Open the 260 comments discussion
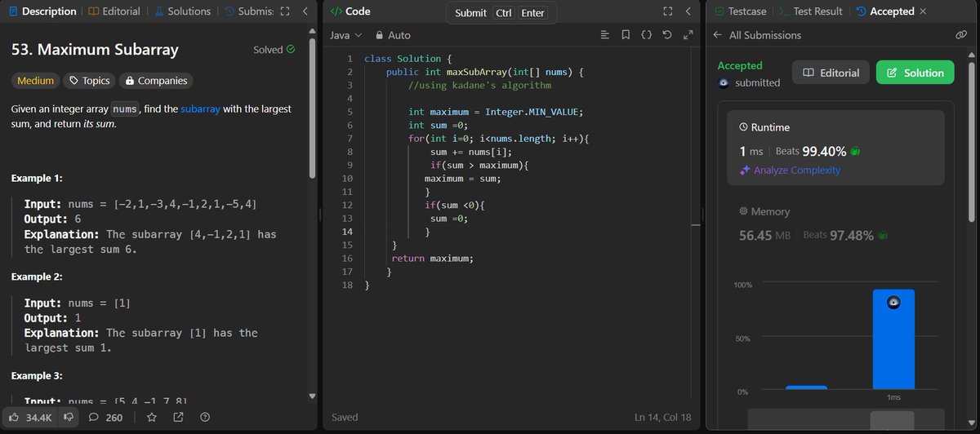Screen dimensions: 980x434 [x=105, y=417]
